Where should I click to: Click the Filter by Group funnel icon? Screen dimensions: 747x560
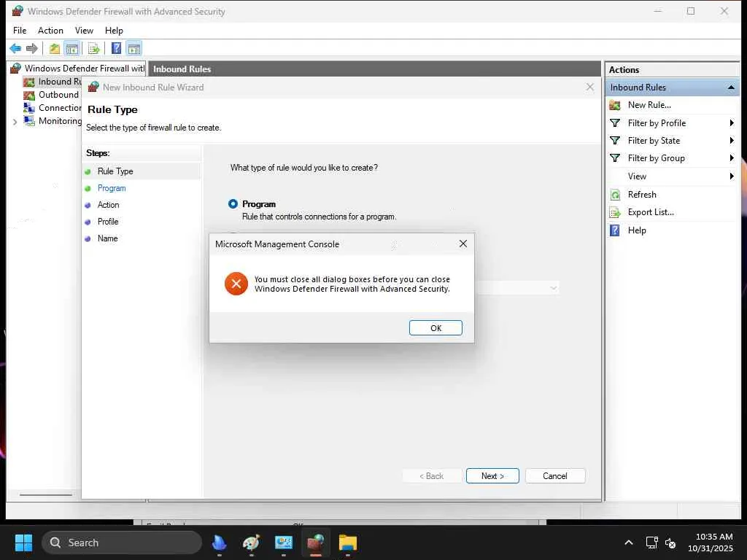pos(615,158)
